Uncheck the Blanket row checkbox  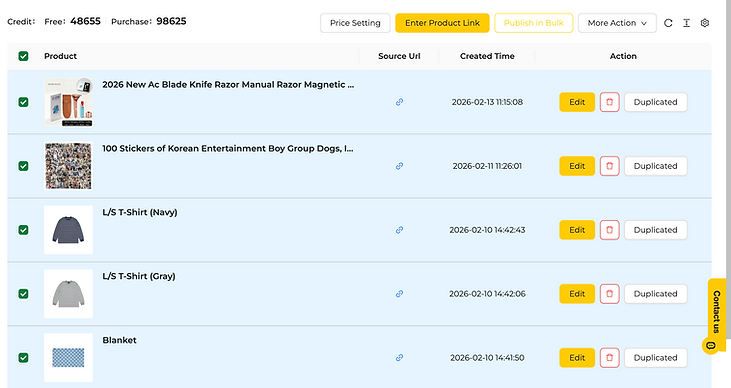tap(23, 358)
